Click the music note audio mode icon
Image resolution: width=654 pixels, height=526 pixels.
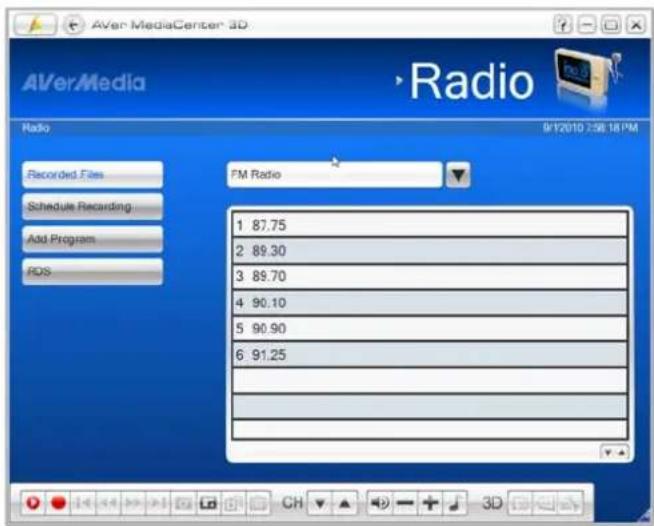[x=455, y=503]
